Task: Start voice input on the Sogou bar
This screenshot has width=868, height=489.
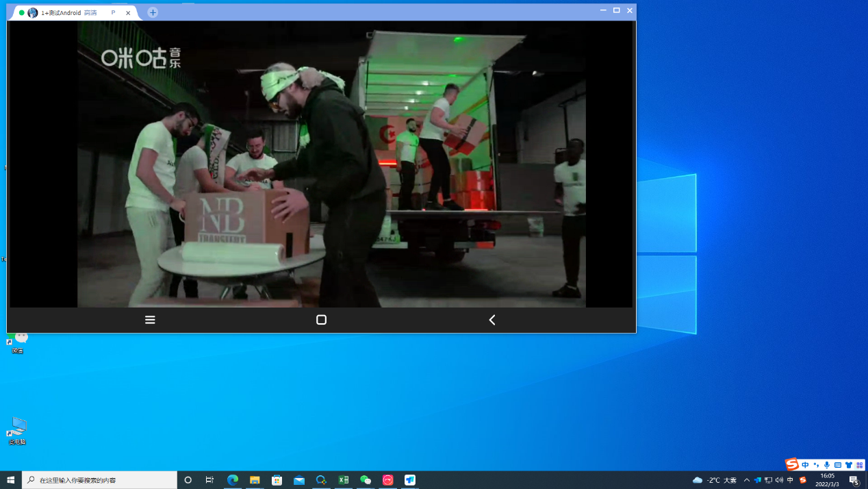Action: coord(827,465)
